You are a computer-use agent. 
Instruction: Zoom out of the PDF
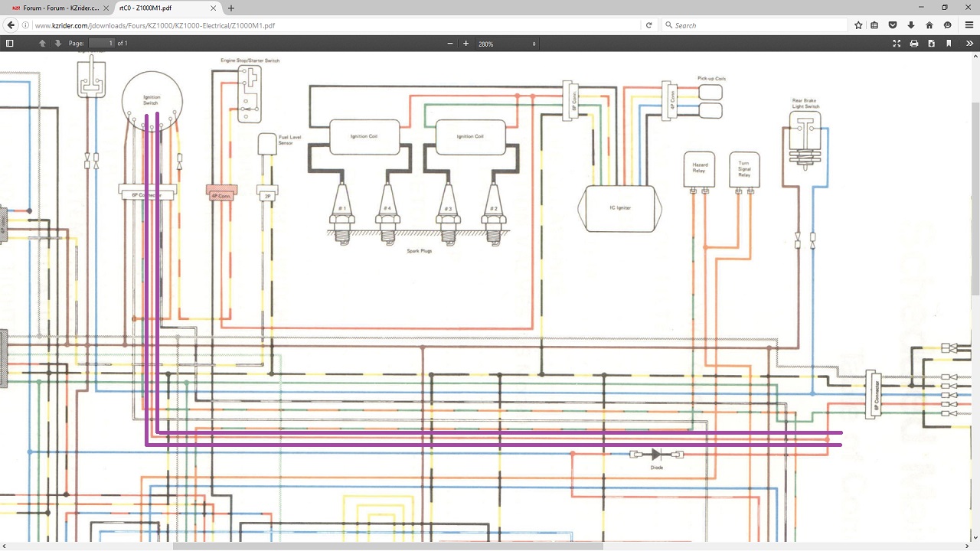(450, 44)
